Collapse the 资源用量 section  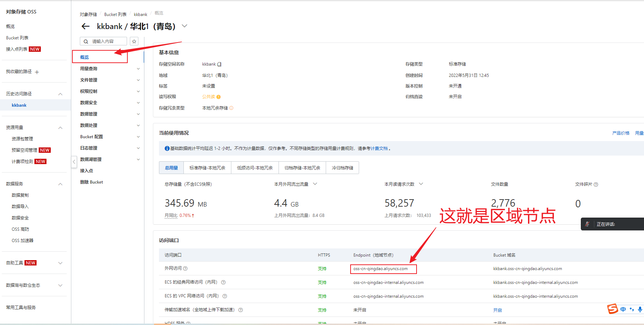(60, 128)
